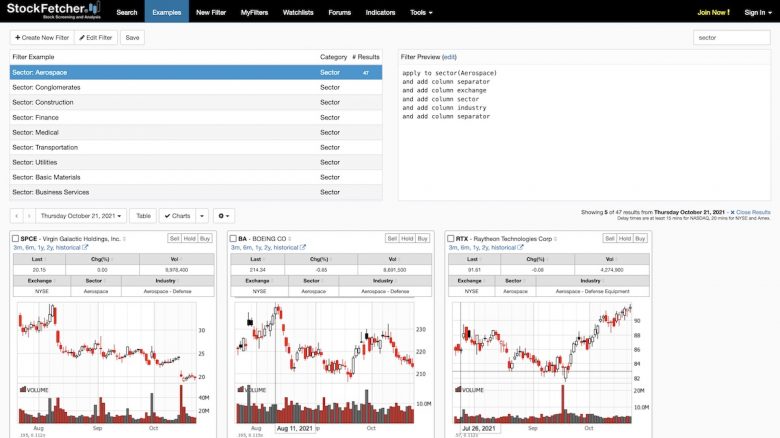Sort SPCE table by Last column
Image resolution: width=780 pixels, height=438 pixels.
pyautogui.click(x=39, y=259)
